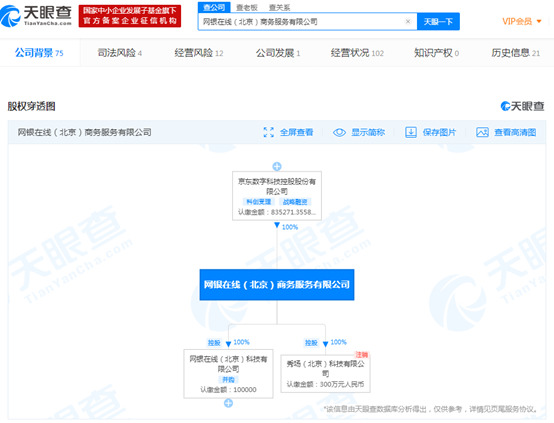This screenshot has width=554, height=423.
Task: Click the 100% label under 京东数字科技 node
Action: click(x=290, y=227)
